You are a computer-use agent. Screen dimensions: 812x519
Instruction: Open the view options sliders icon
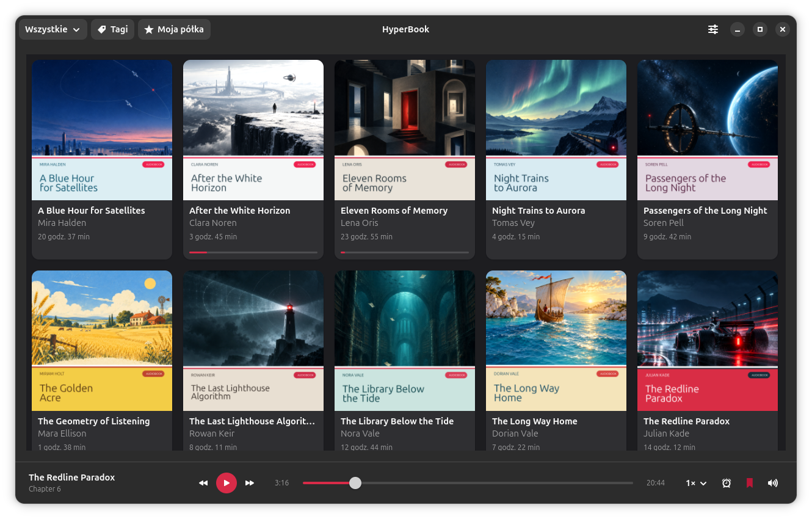pyautogui.click(x=713, y=29)
